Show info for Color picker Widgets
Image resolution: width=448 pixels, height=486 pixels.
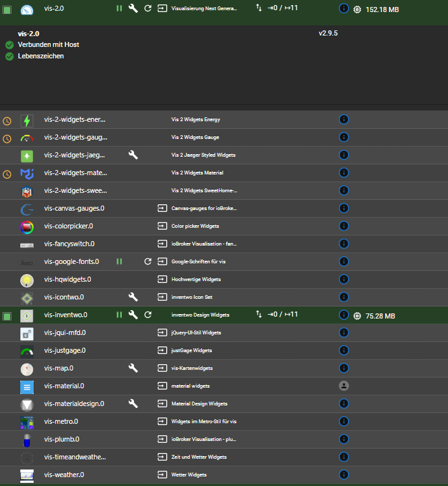(x=343, y=226)
